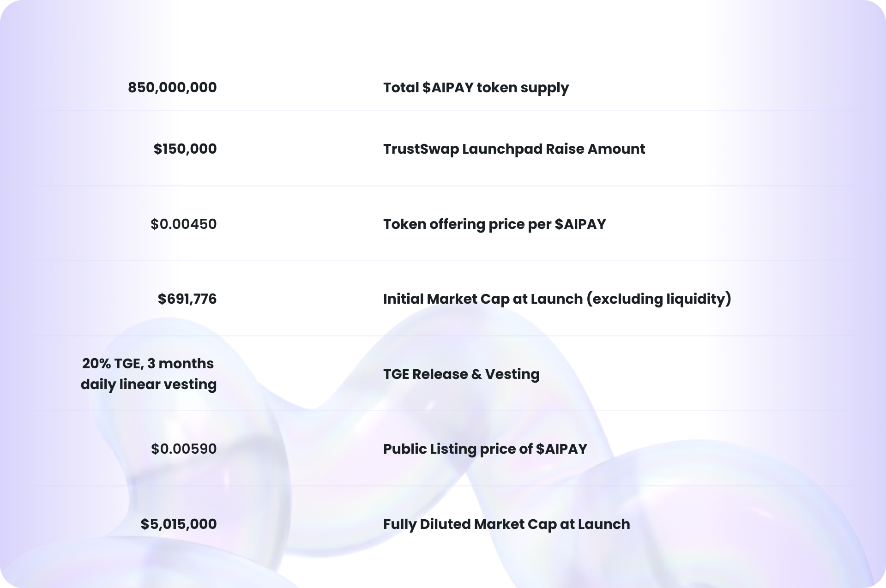
Task: Click the daily linear vesting line
Action: [x=149, y=384]
